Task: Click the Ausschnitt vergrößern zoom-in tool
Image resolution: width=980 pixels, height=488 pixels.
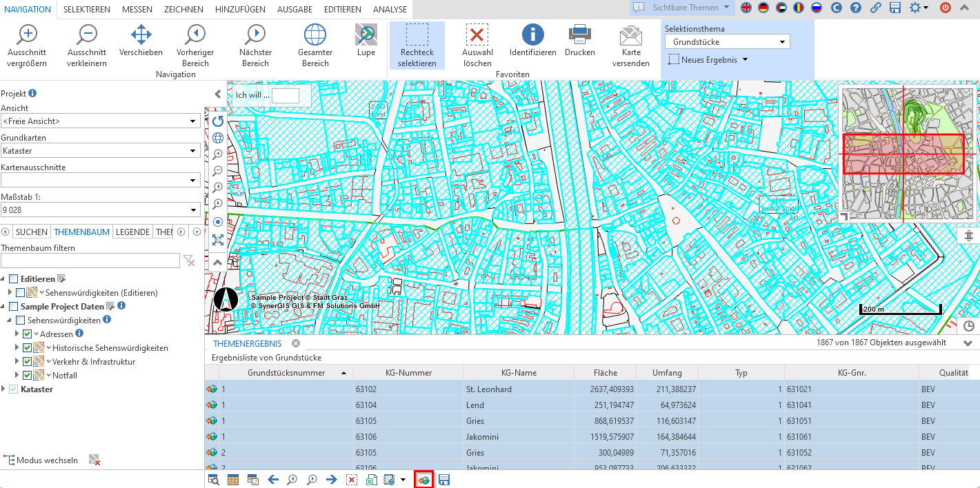Action: click(27, 34)
